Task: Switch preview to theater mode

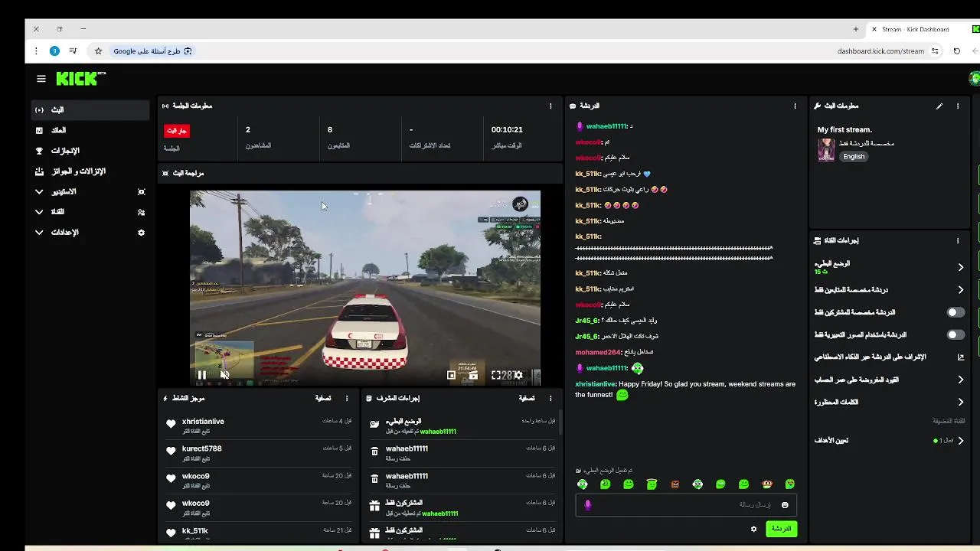Action: pos(473,375)
